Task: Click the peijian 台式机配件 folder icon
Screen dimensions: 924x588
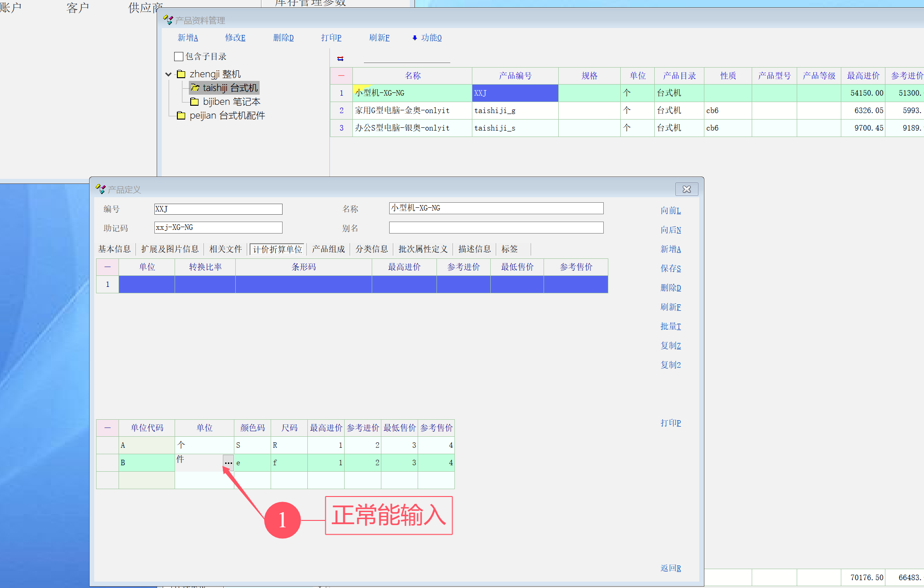Action: tap(181, 115)
